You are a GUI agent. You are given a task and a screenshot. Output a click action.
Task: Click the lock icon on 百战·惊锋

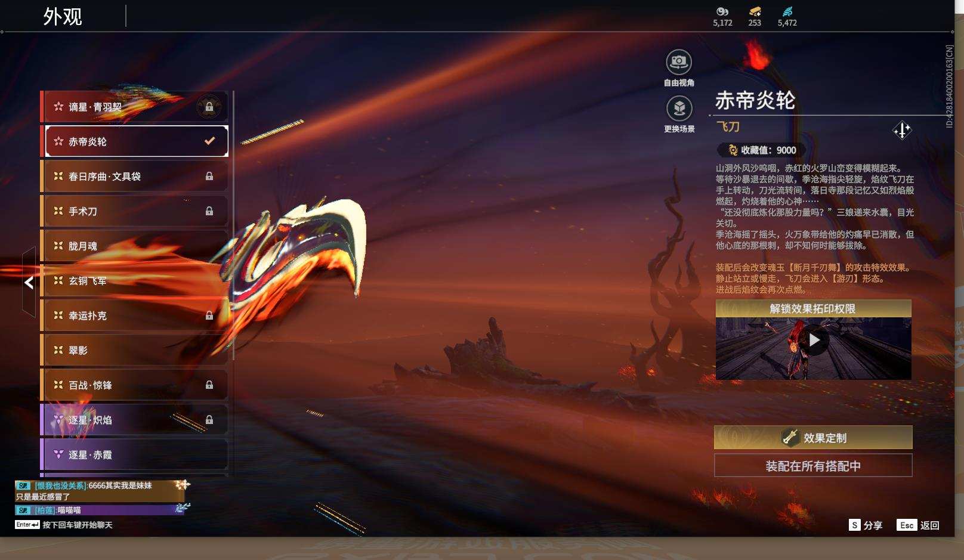[209, 385]
